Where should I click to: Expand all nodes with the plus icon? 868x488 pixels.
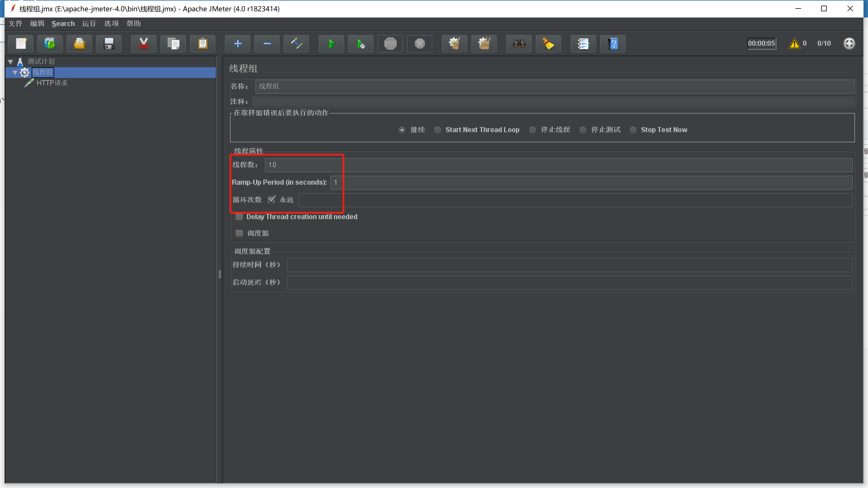(x=238, y=43)
